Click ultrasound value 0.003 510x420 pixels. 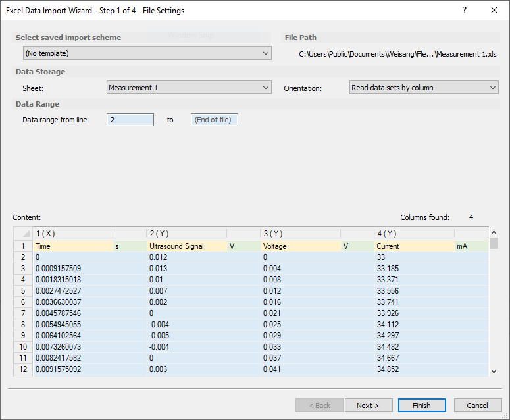[x=203, y=369]
